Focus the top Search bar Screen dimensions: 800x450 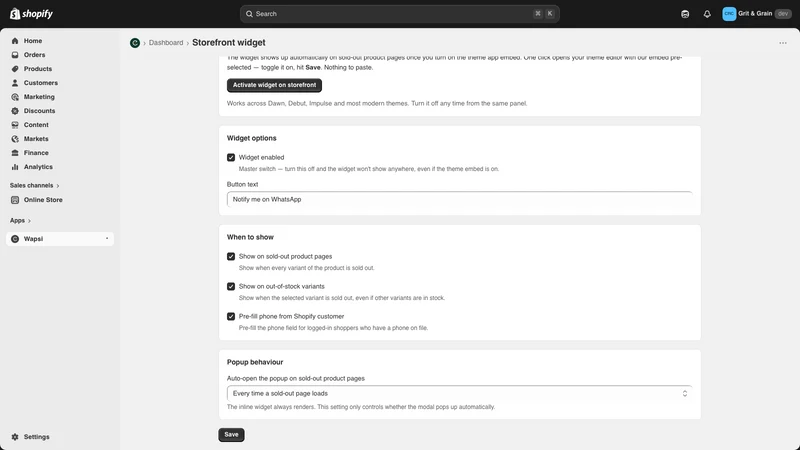click(x=399, y=14)
